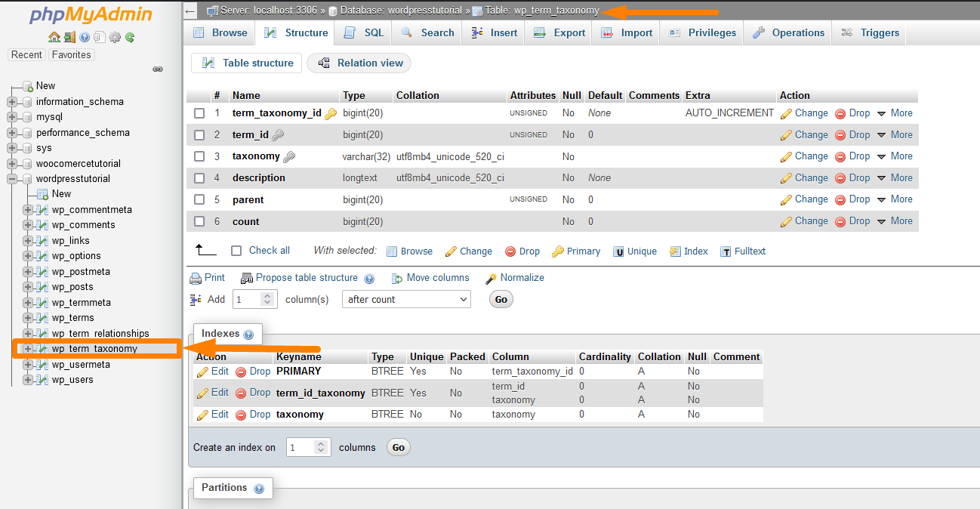Drop the term_id_taxonomy index
Image resolution: width=980 pixels, height=509 pixels.
[253, 393]
